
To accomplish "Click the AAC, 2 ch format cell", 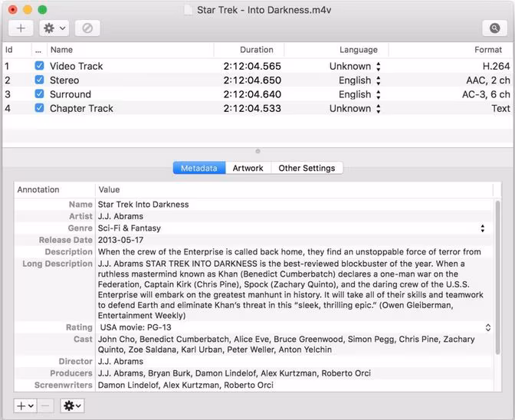I will tap(488, 80).
